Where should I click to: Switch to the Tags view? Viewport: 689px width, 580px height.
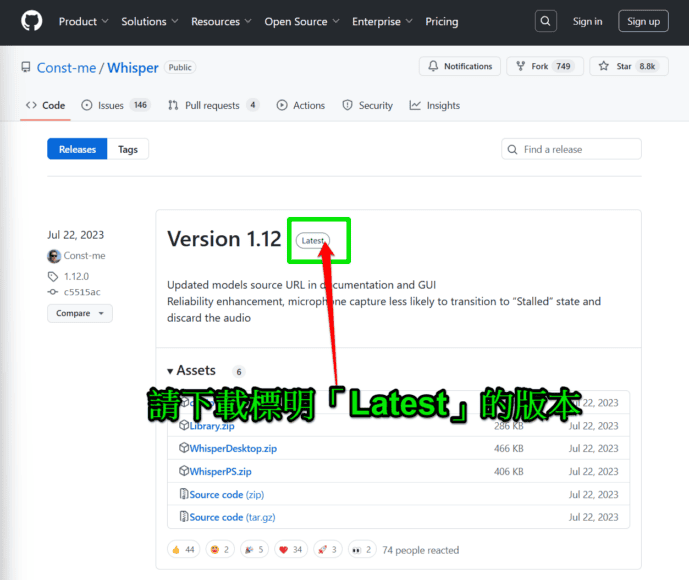click(128, 149)
